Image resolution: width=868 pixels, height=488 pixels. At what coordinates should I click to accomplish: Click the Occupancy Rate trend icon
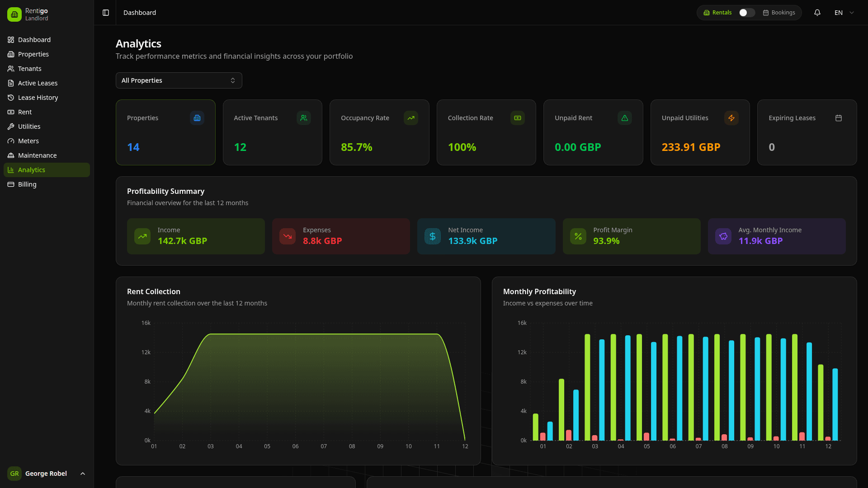pos(411,118)
